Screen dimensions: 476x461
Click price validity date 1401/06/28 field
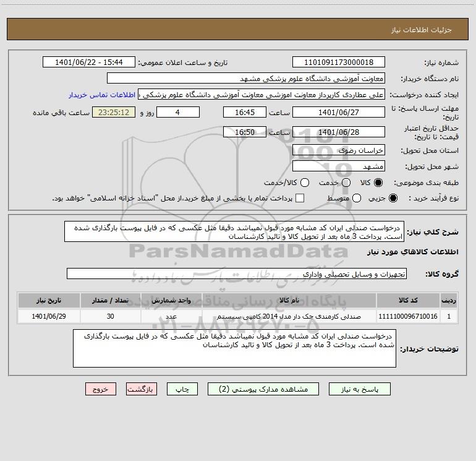tap(339, 132)
